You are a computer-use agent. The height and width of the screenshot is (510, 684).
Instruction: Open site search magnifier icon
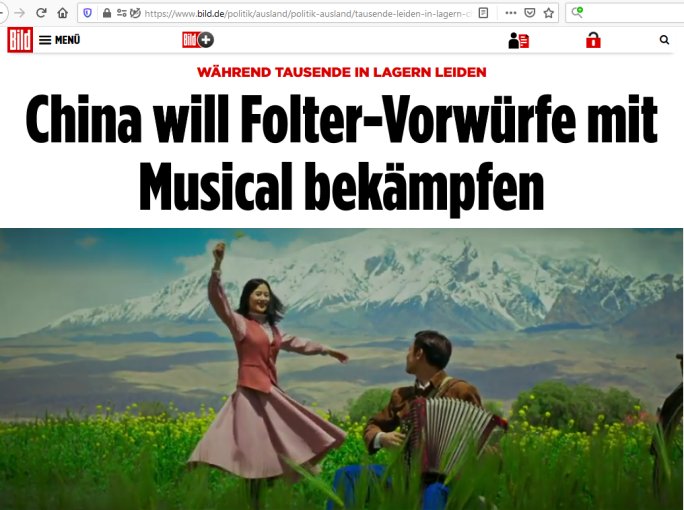click(664, 40)
